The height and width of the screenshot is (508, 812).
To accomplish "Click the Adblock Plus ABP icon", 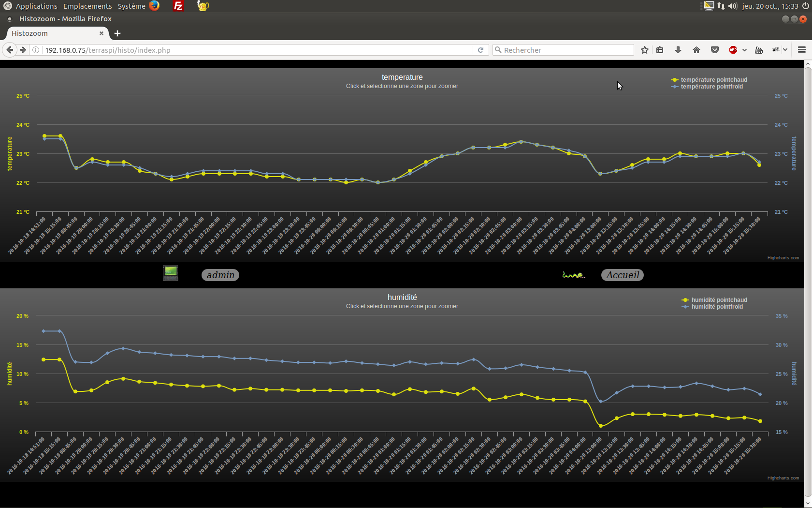I will (x=733, y=50).
